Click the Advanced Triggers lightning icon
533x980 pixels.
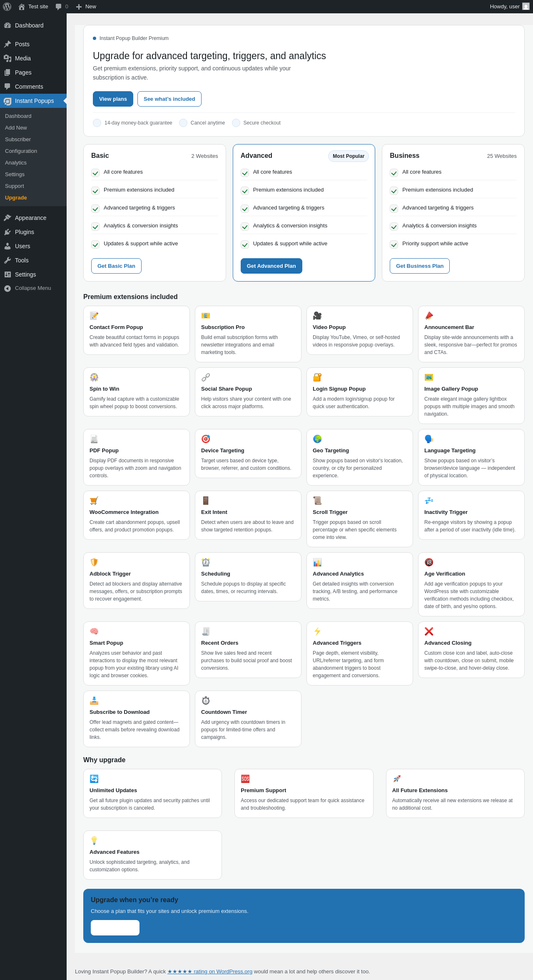[x=317, y=631]
